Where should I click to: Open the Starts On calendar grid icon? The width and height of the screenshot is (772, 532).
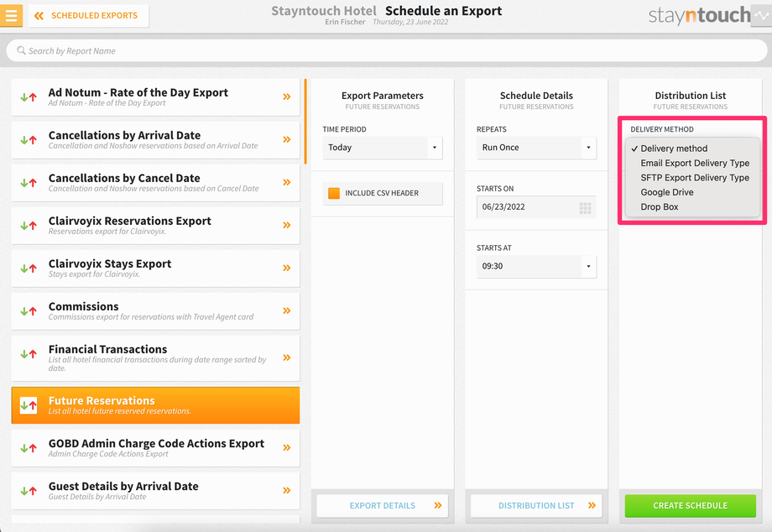[x=585, y=208]
